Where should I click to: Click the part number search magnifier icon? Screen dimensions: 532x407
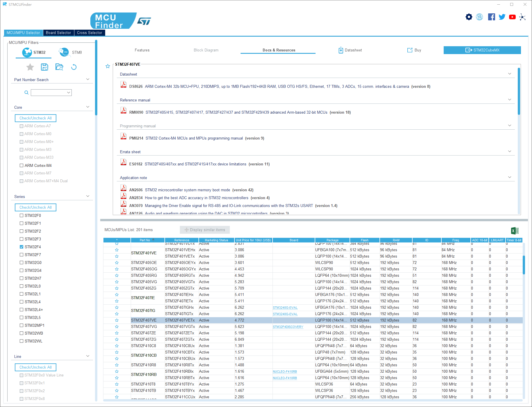pos(26,92)
